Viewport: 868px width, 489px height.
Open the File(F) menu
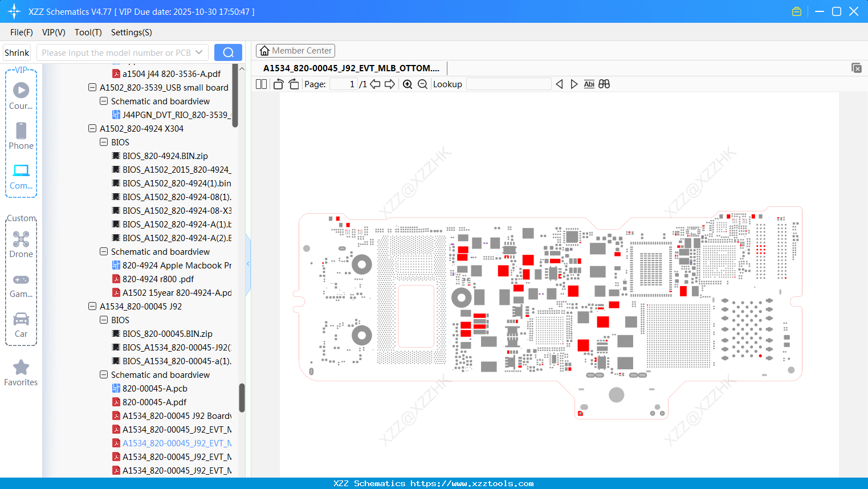(22, 32)
